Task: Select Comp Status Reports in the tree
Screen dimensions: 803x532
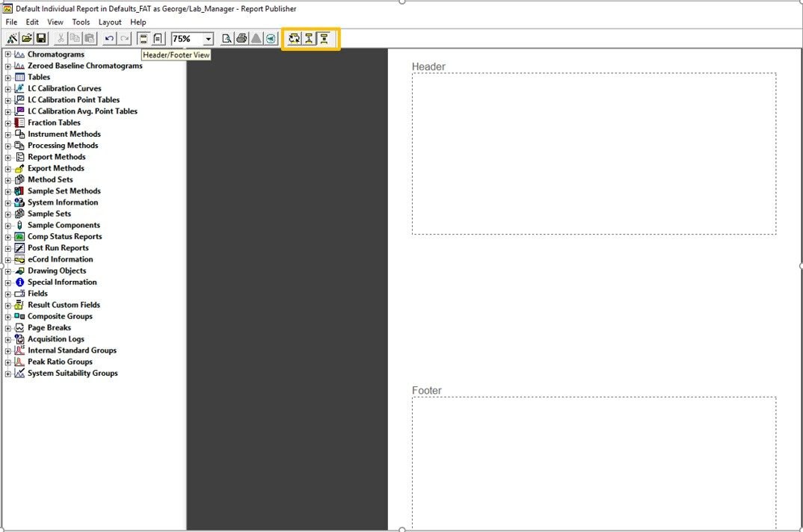Action: tap(64, 237)
